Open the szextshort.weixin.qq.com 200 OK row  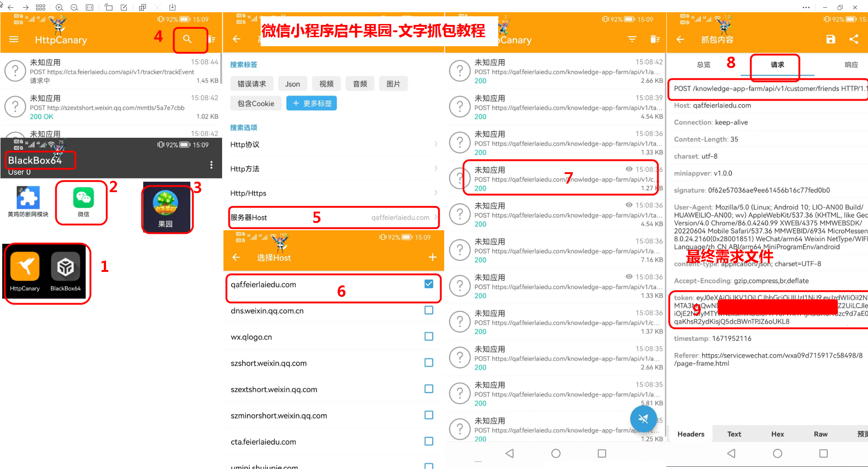tap(112, 107)
